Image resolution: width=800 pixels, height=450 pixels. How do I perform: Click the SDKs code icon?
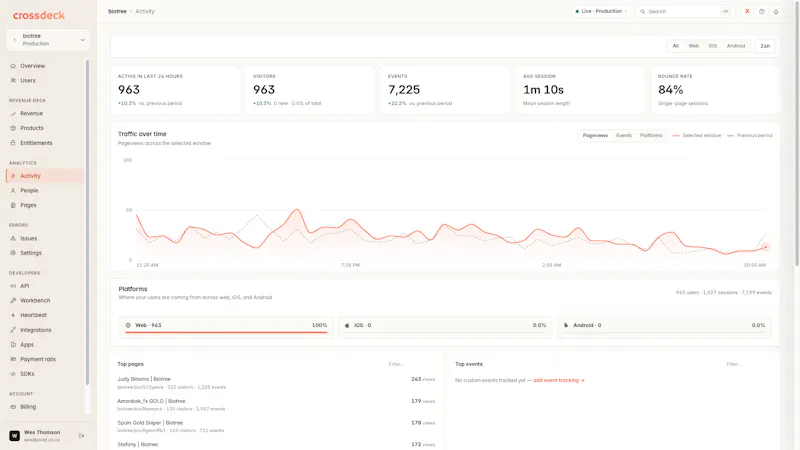pos(13,374)
